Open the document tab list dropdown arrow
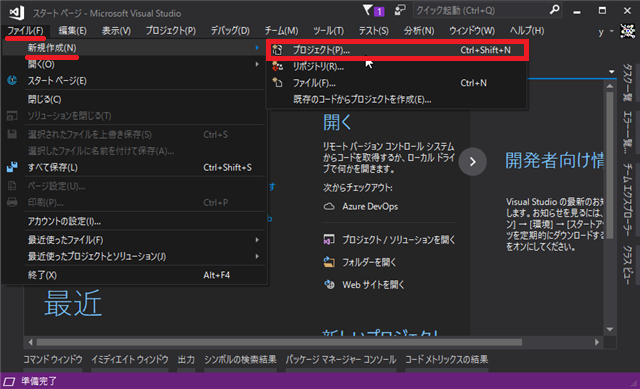Screen dimensions: 640x389 [x=611, y=71]
